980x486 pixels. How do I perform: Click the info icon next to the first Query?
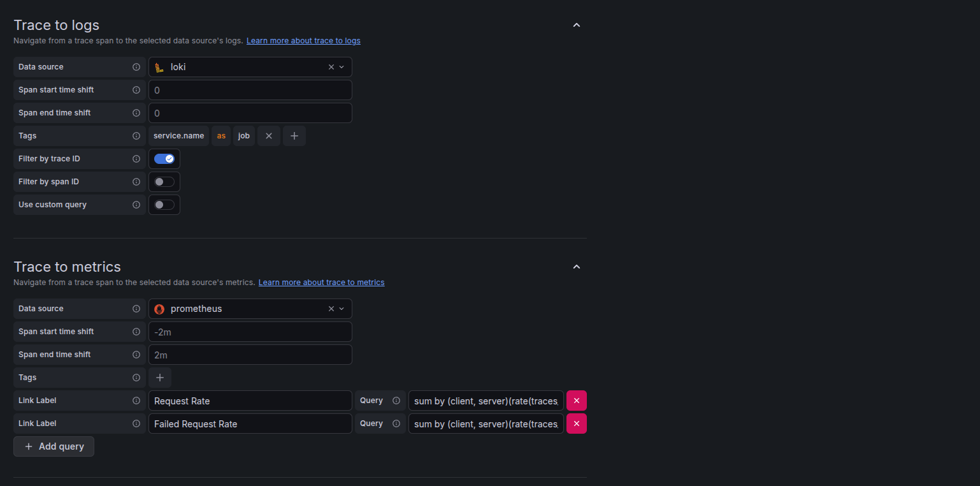396,400
